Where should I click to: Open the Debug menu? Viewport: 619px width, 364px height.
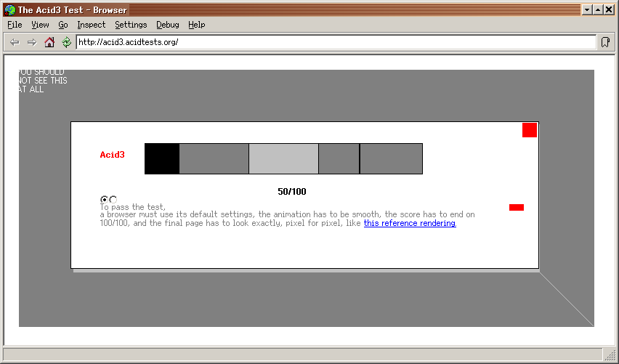(x=167, y=25)
